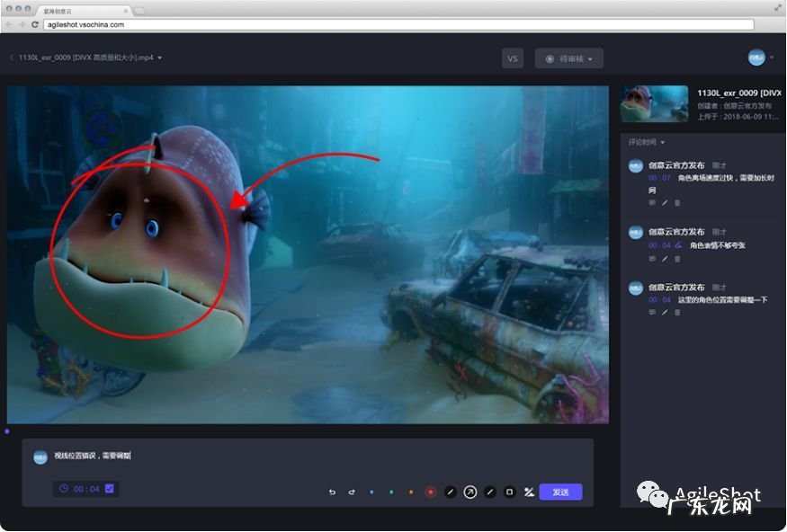Viewport: 787px width, 532px height.
Task: Reply to the last 00:04 comment
Action: [652, 313]
